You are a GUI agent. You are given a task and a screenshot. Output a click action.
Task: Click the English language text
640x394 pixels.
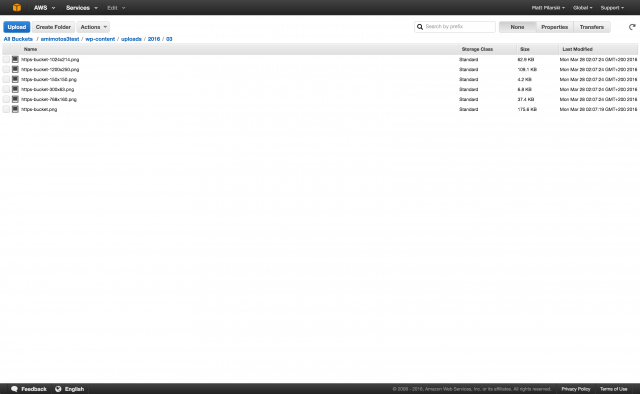pyautogui.click(x=74, y=389)
